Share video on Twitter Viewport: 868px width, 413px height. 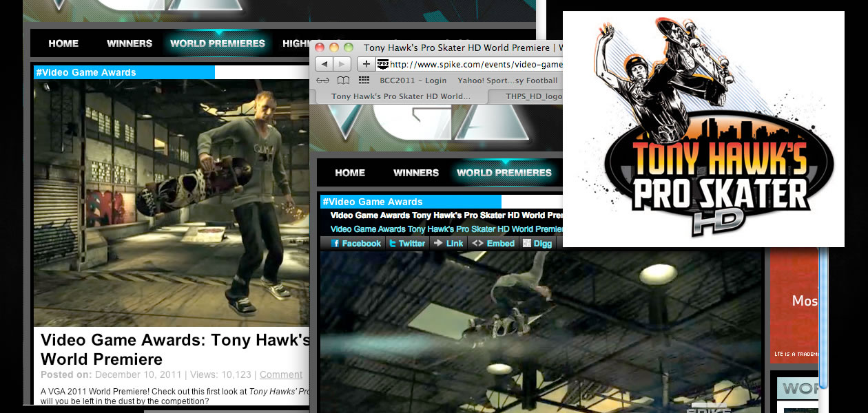pyautogui.click(x=406, y=244)
